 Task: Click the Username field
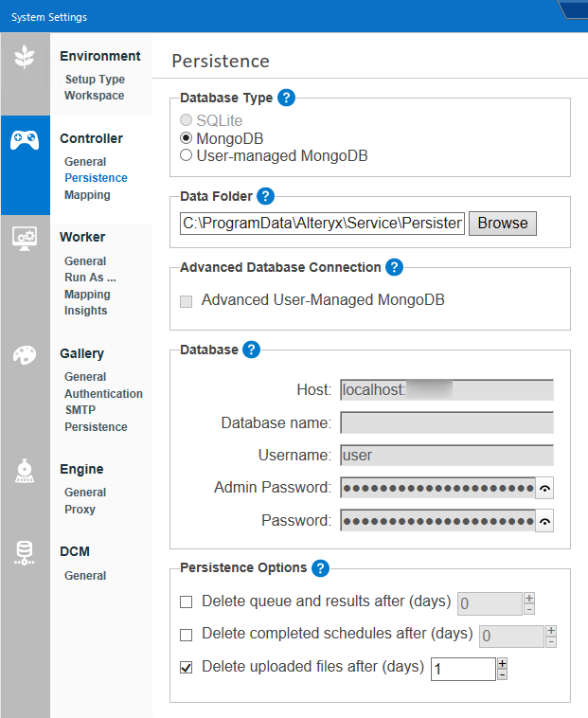[447, 456]
